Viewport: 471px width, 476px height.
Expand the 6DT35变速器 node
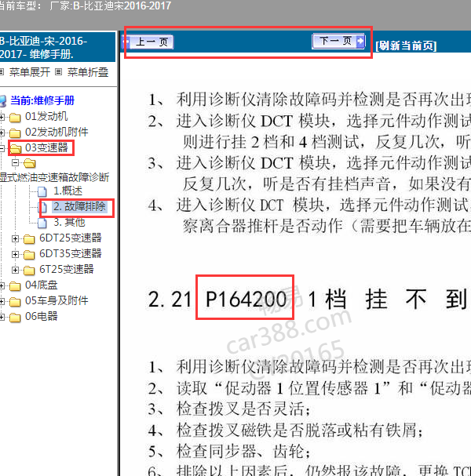15,254
